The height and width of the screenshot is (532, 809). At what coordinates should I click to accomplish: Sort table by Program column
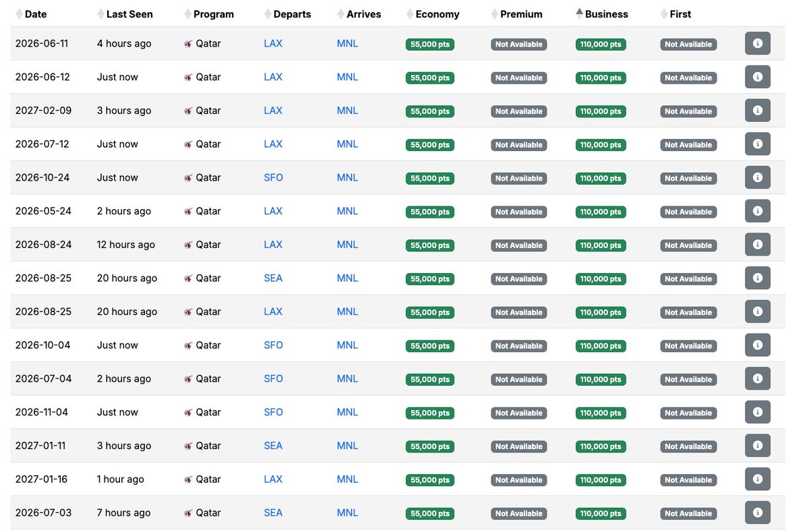[209, 14]
